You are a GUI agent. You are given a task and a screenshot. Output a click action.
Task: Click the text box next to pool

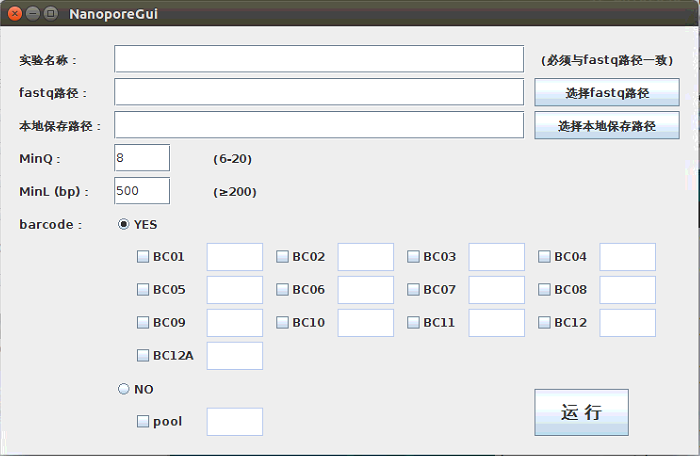tap(235, 422)
